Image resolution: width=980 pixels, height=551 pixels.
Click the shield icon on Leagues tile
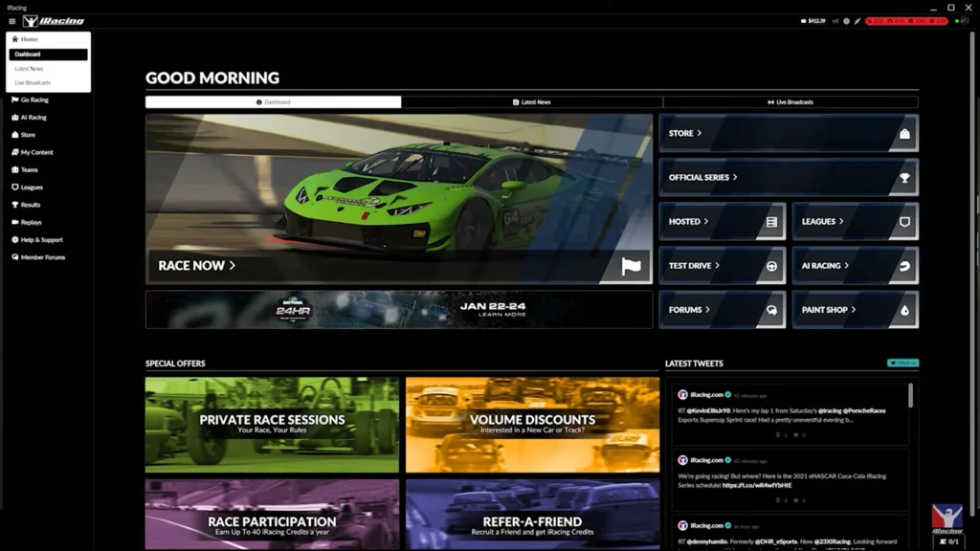pyautogui.click(x=904, y=222)
